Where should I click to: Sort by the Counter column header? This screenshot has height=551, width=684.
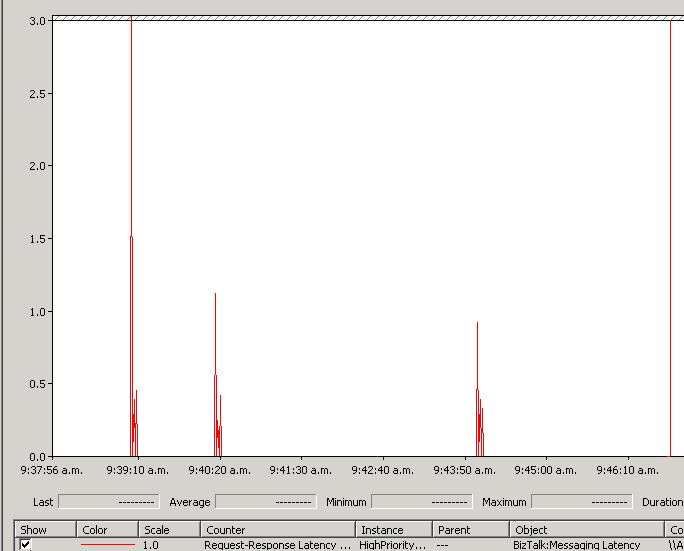pos(278,530)
